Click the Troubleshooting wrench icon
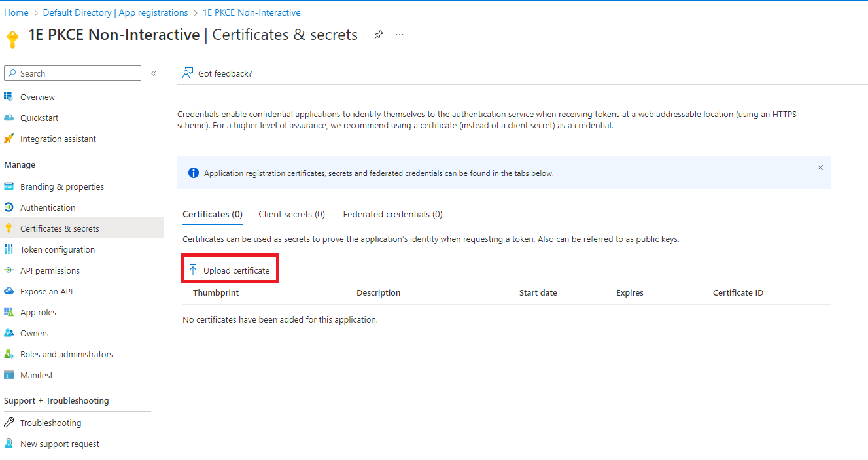 click(x=9, y=423)
